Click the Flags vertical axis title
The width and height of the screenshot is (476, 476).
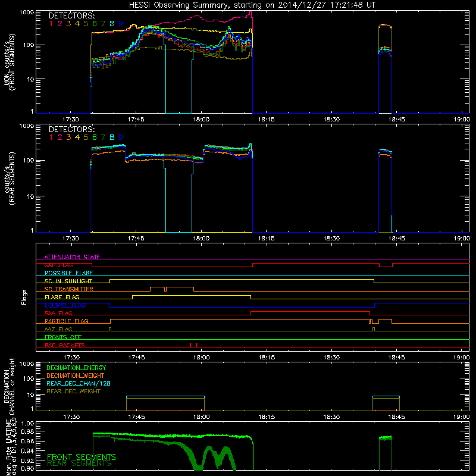24,297
